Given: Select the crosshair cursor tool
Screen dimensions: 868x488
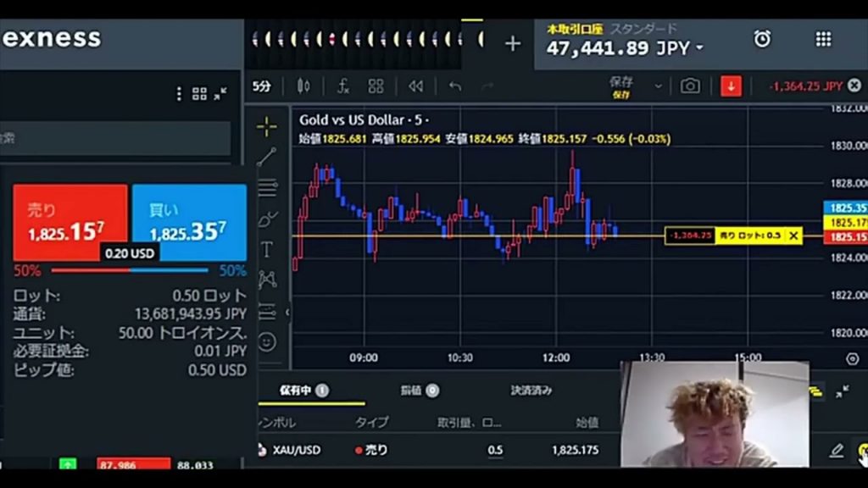Looking at the screenshot, I should (x=267, y=127).
